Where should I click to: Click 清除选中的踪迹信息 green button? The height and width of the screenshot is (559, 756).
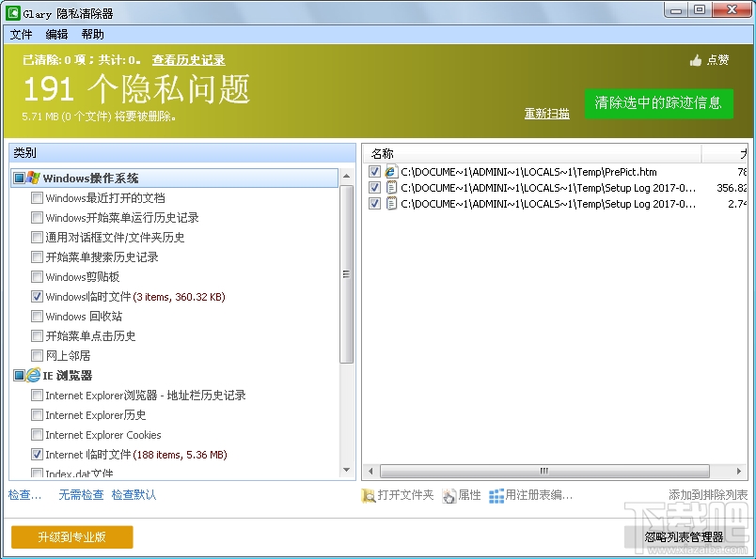point(658,103)
